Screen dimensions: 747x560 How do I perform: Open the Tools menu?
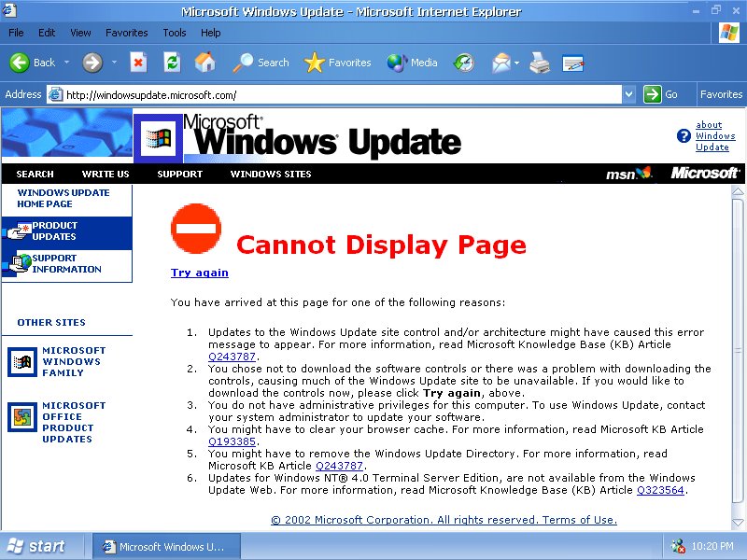point(175,33)
